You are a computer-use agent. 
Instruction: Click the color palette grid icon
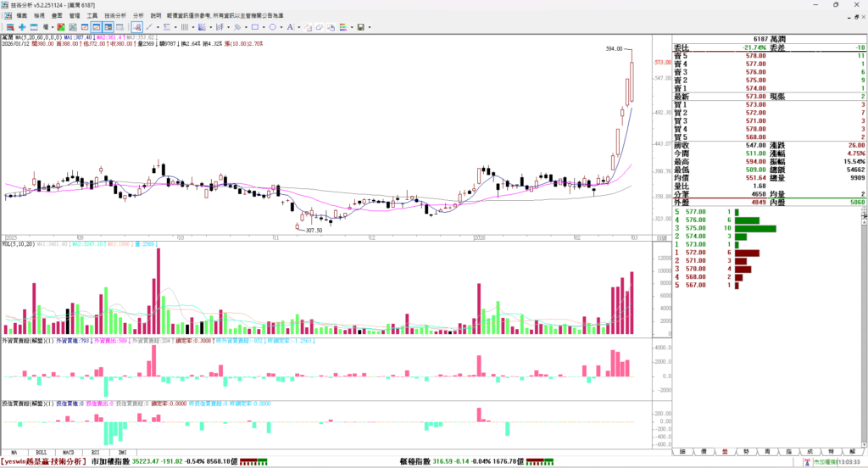tap(342, 27)
